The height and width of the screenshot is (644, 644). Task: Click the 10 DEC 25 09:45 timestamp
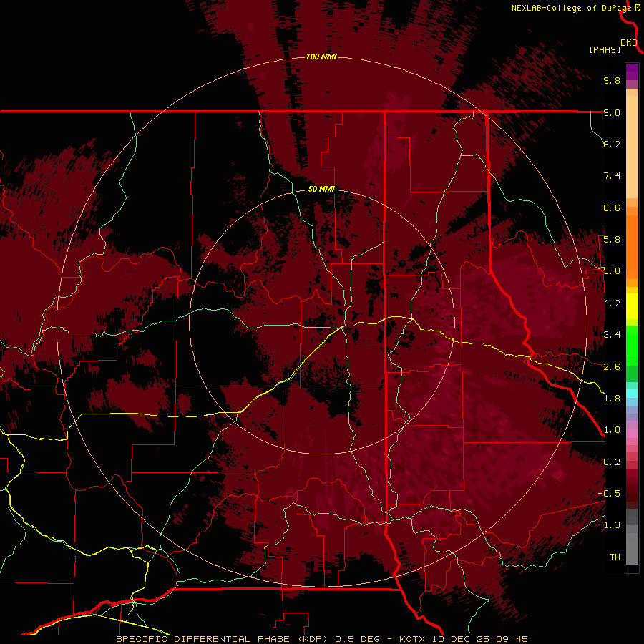(479, 639)
